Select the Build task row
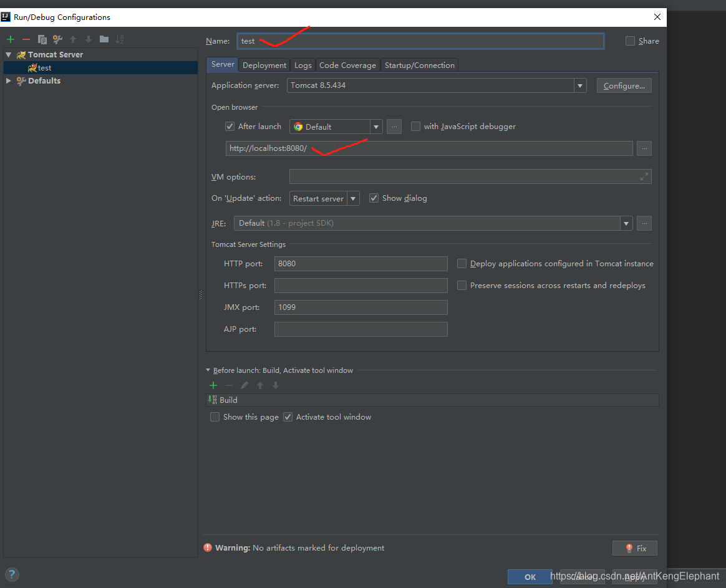Image resolution: width=726 pixels, height=588 pixels. (432, 400)
